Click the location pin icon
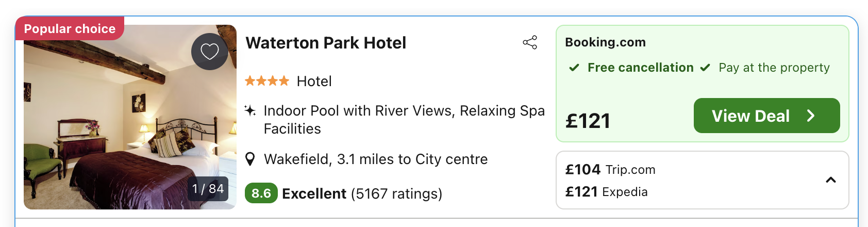The width and height of the screenshot is (868, 227). tap(250, 159)
